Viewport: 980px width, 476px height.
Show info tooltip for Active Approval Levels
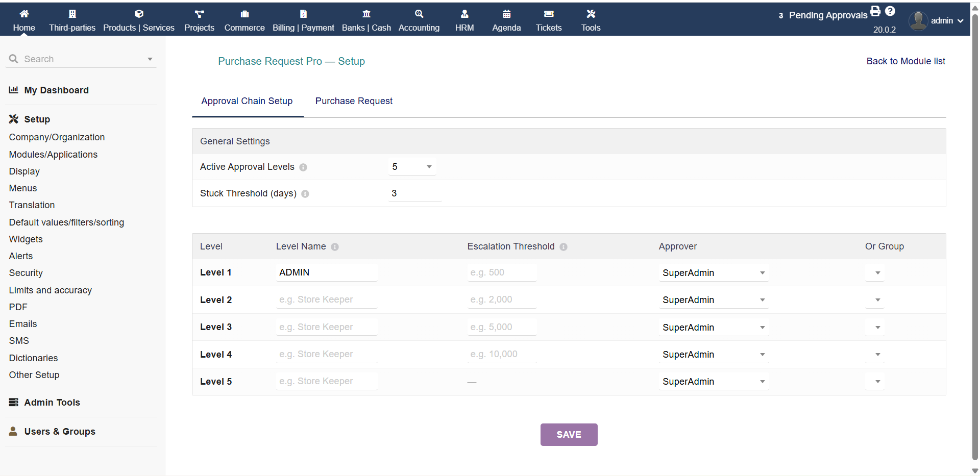coord(303,167)
